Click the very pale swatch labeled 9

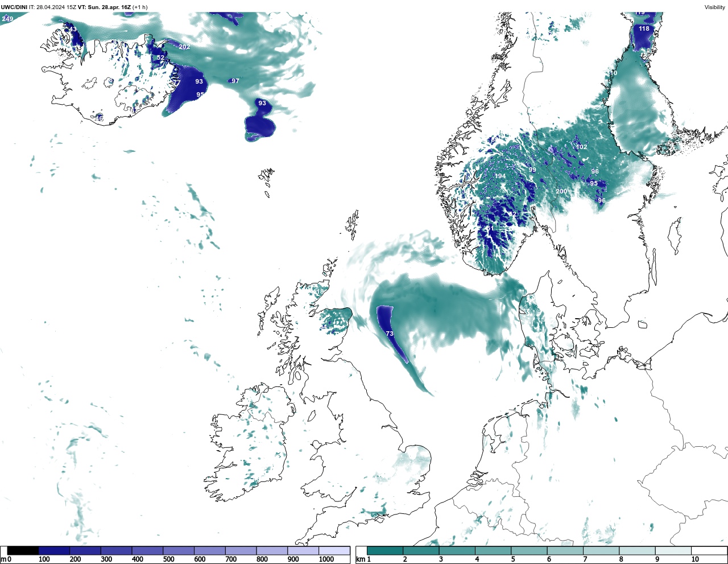pos(673,550)
